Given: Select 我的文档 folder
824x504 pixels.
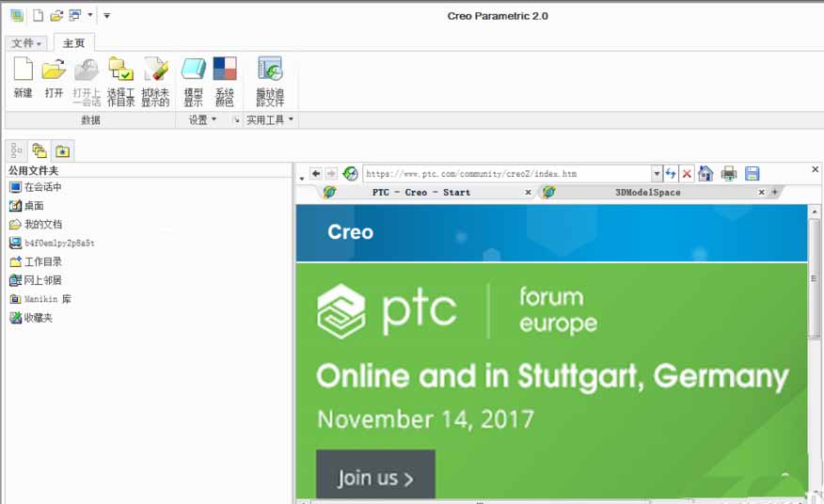Looking at the screenshot, I should [36, 225].
